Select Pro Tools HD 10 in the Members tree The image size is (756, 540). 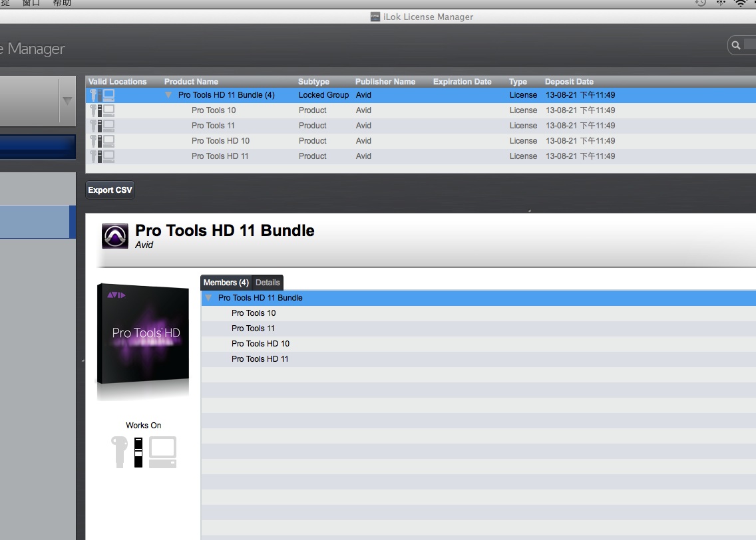[x=478, y=343]
